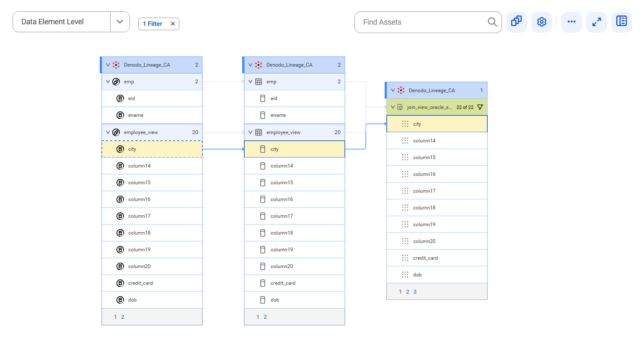Select column17 in the third column
644x351 pixels.
coord(437,191)
